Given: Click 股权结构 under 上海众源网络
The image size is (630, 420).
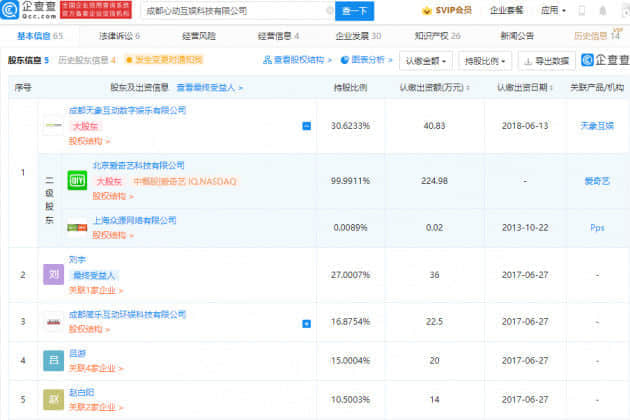Looking at the screenshot, I should (112, 235).
